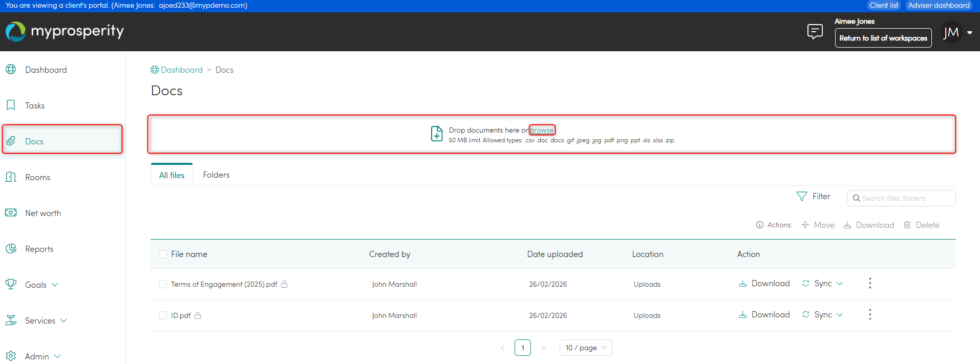Expand the Sync dropdown for ID.pdf
This screenshot has width=980, height=364.
coord(840,315)
